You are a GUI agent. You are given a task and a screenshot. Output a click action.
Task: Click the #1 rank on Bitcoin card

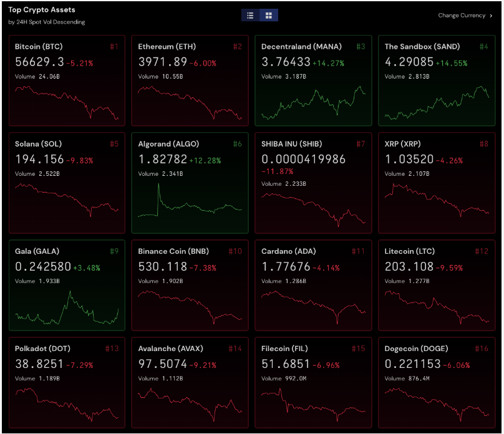point(114,47)
